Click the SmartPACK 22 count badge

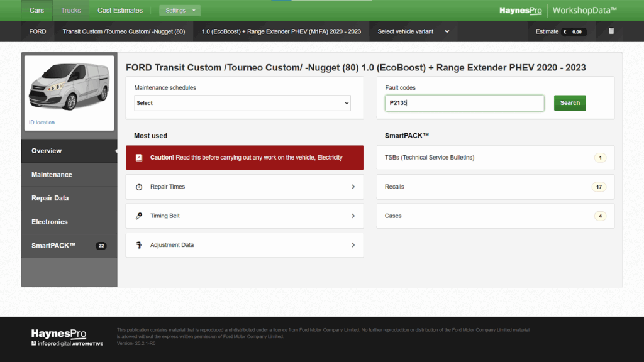pos(101,246)
